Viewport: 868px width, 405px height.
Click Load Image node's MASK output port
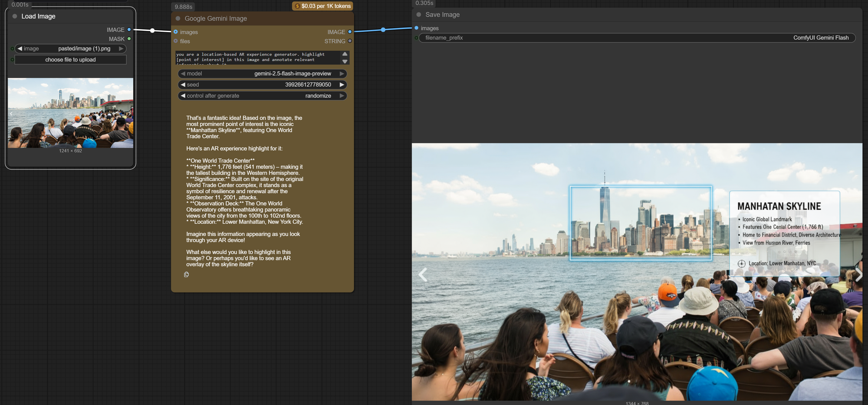[129, 39]
